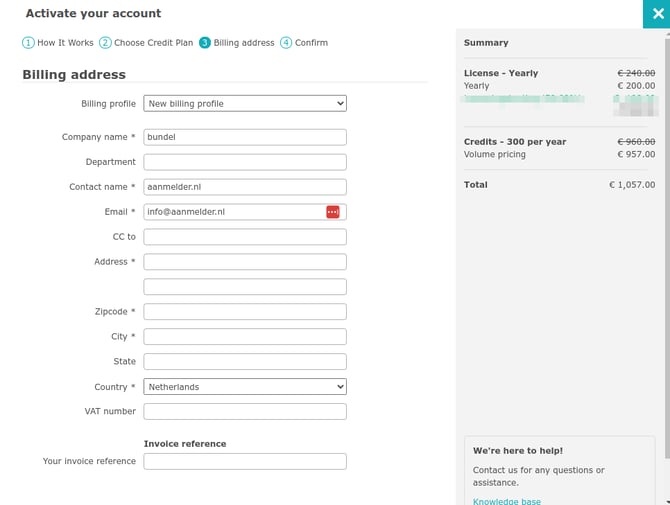Go to step 1 How It Works
670x505 pixels.
click(x=58, y=43)
